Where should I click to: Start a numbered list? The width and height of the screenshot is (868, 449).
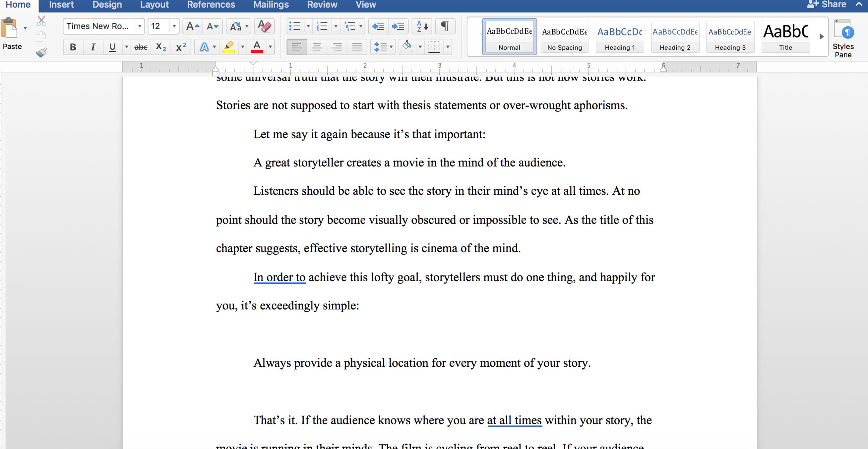pos(322,26)
